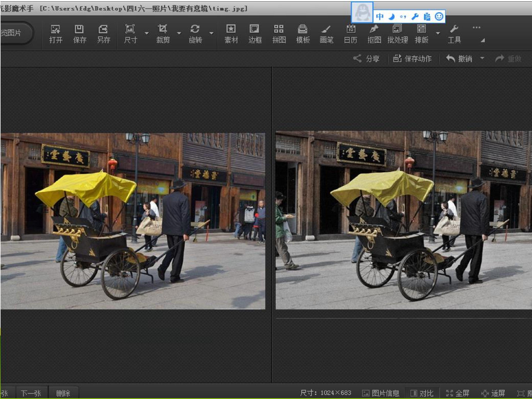Expand the 尺寸 size dropdown arrow
The height and width of the screenshot is (399, 532).
tap(146, 33)
